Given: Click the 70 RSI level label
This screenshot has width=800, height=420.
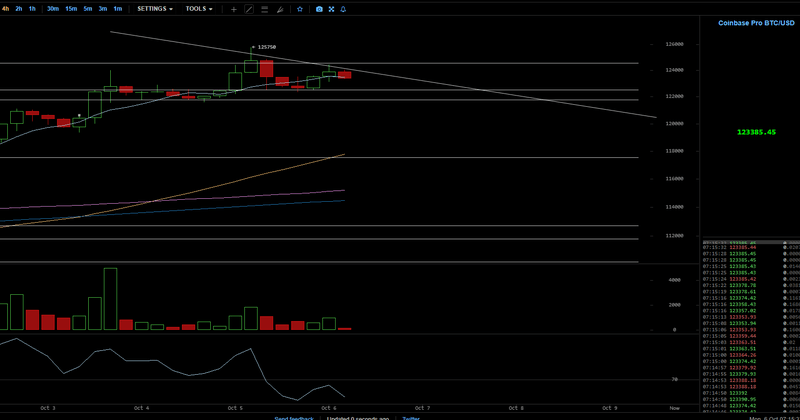Looking at the screenshot, I should 674,380.
